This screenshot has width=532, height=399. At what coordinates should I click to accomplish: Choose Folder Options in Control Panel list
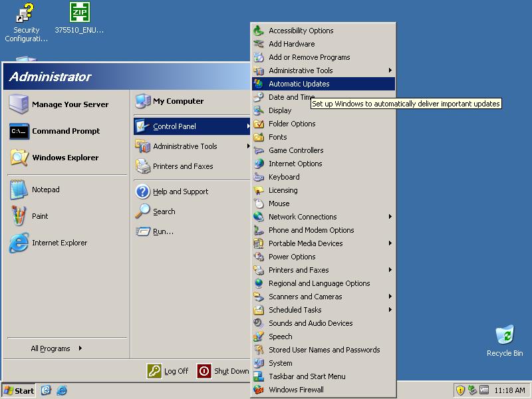point(291,124)
